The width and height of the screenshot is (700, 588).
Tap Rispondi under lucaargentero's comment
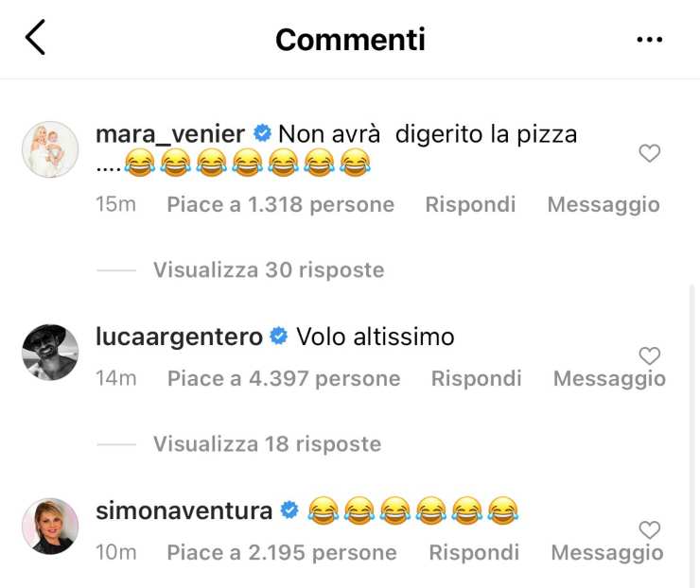click(476, 379)
